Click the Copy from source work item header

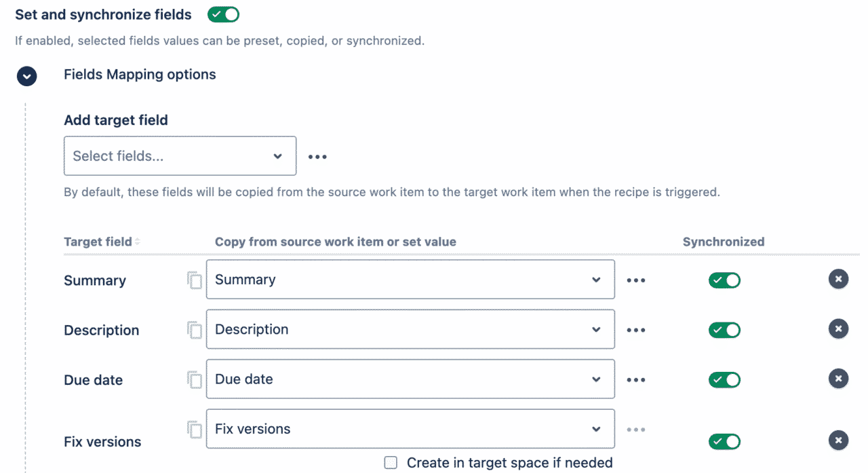[336, 242]
